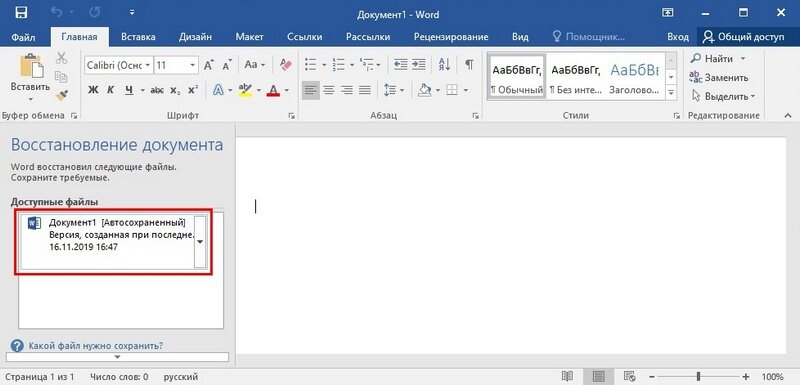
Task: Switch to the Вставка tab
Action: [x=138, y=37]
